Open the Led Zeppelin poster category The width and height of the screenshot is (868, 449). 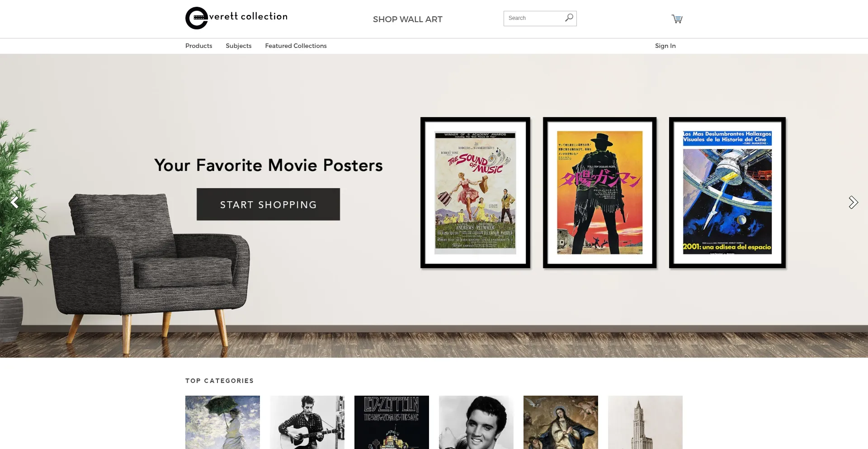(x=392, y=422)
